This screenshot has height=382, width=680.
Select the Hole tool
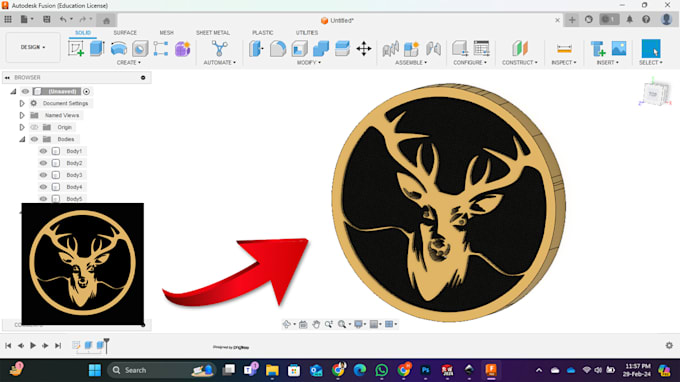click(x=140, y=49)
